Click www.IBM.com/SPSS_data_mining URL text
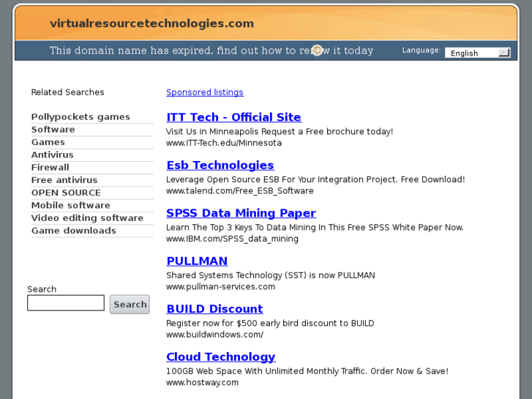Screen dimensions: 532x399 pos(232,239)
